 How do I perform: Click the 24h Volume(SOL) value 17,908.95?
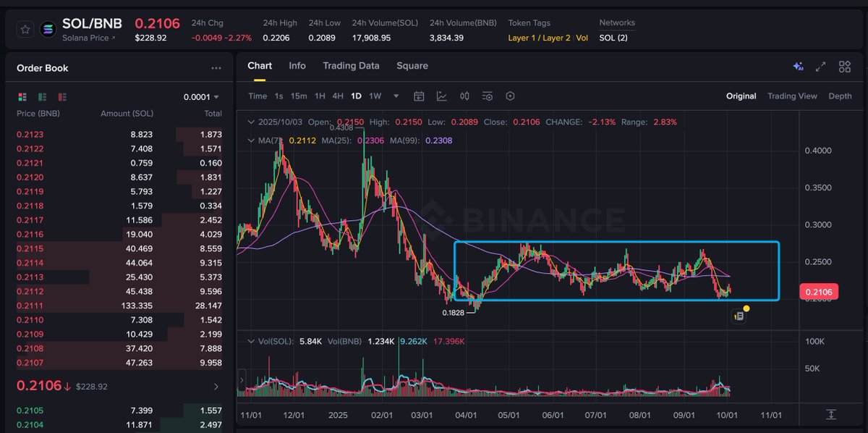[x=371, y=38]
